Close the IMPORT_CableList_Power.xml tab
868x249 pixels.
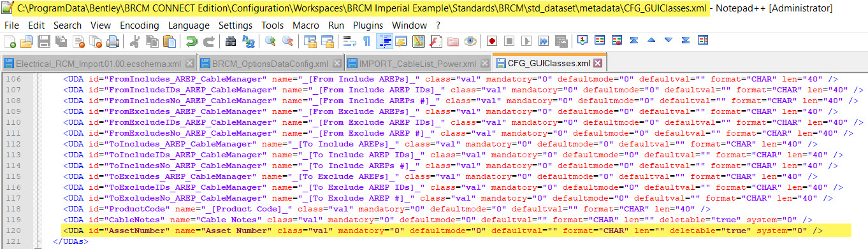click(x=484, y=64)
